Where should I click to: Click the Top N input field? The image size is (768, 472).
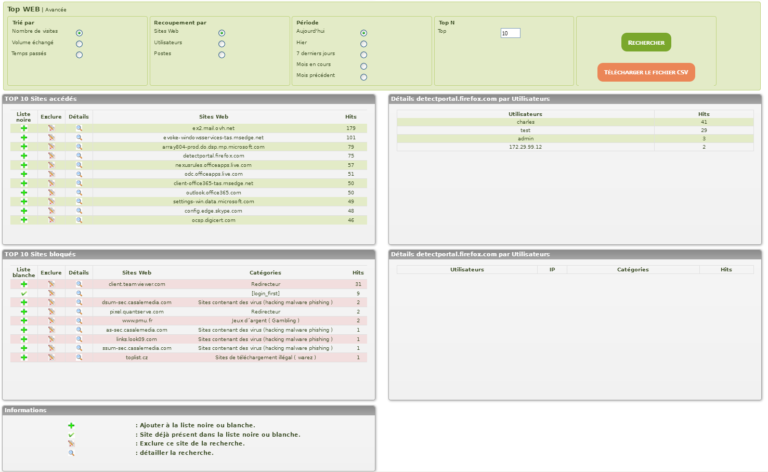click(x=510, y=33)
